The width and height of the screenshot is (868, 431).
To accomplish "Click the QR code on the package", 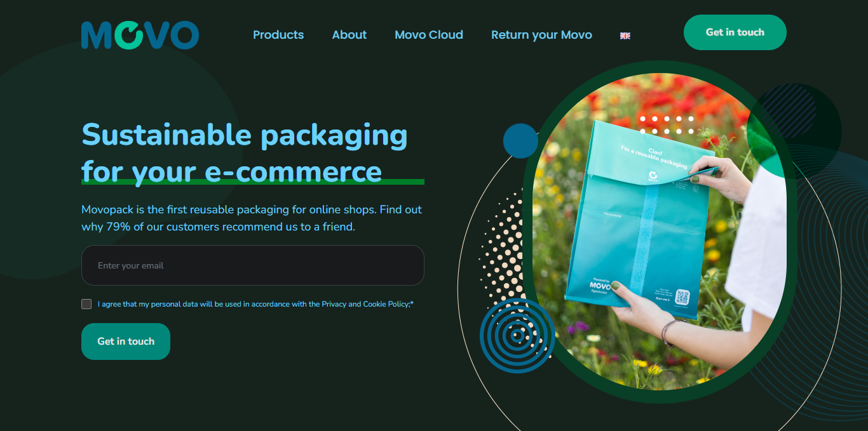I will pos(682,296).
